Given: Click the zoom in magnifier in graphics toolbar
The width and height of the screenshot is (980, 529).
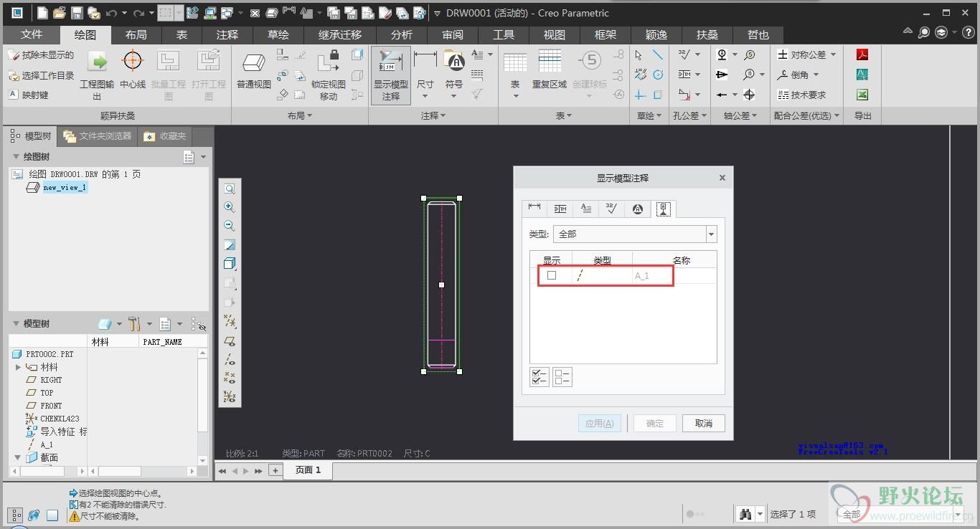Looking at the screenshot, I should tap(230, 207).
